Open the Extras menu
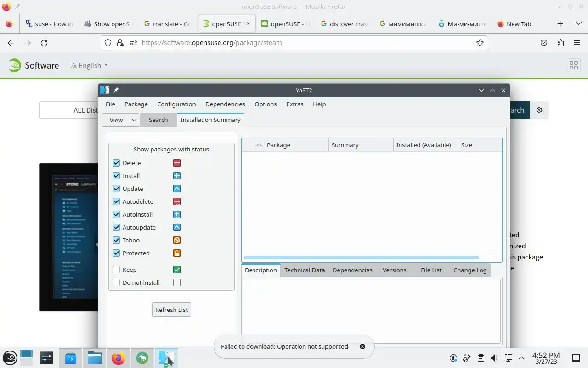Screen dimensions: 588x368 [295, 104]
